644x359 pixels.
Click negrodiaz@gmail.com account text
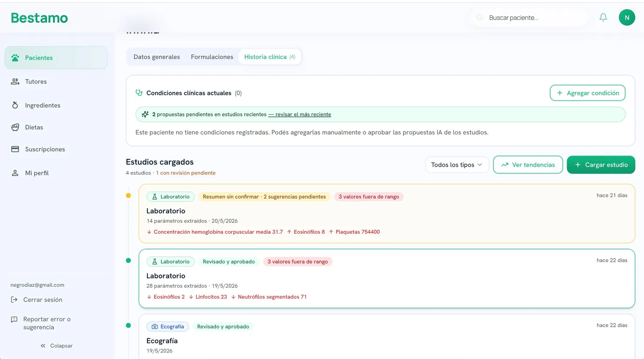point(37,285)
